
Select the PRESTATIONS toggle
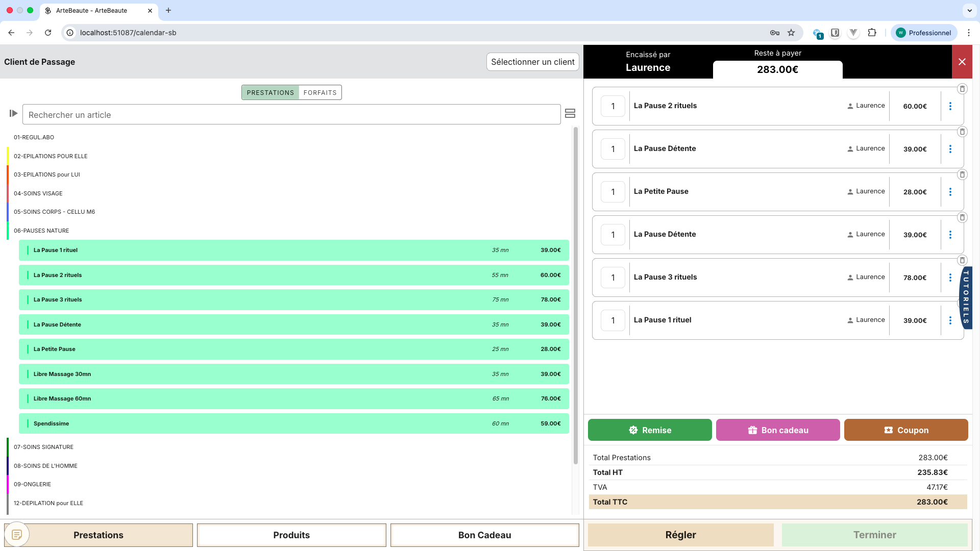coord(270,92)
